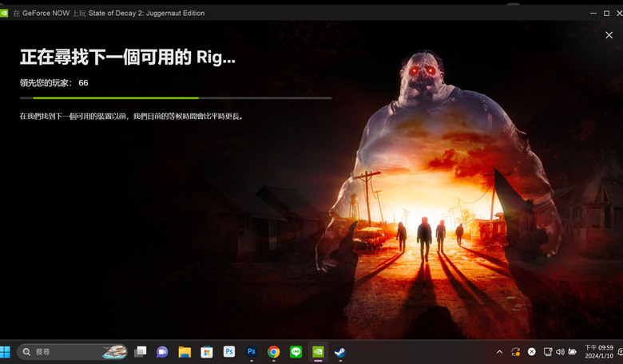Click the queue progress bar
The width and height of the screenshot is (623, 364).
coord(176,97)
